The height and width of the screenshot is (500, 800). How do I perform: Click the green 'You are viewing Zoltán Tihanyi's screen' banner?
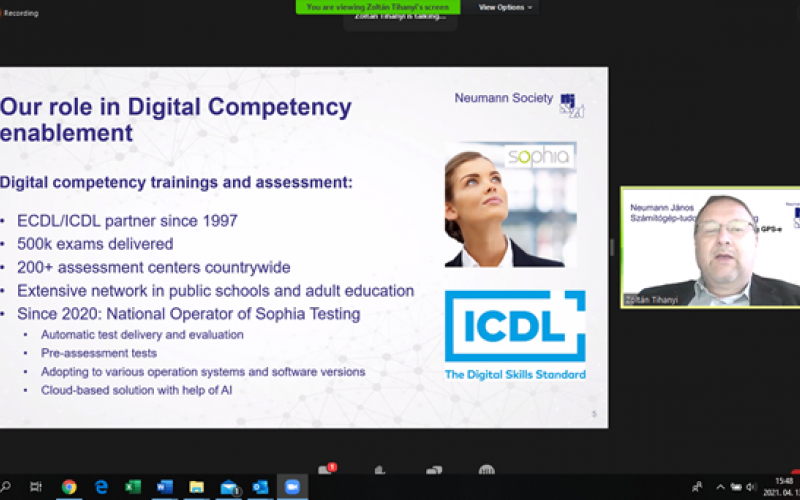[x=378, y=7]
